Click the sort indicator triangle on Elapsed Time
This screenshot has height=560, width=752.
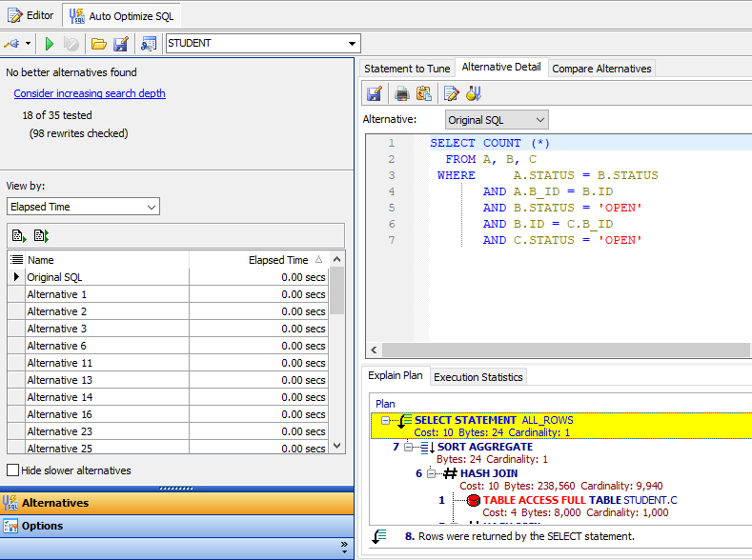pyautogui.click(x=318, y=260)
